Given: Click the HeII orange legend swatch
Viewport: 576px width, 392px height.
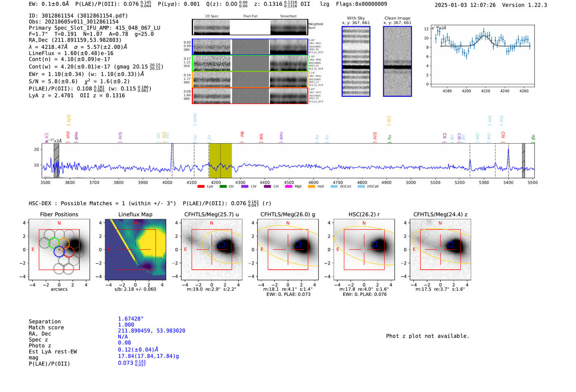Looking at the screenshot, I should tap(311, 186).
